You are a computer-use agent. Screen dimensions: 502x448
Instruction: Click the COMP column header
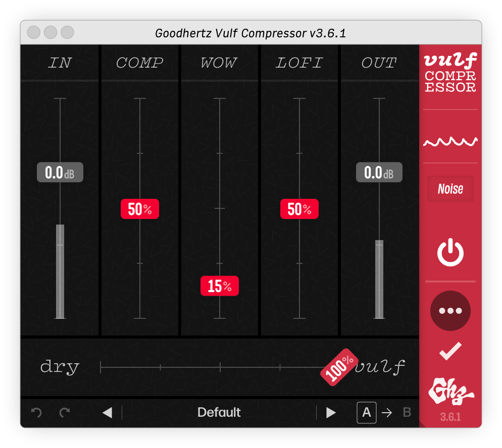tap(139, 63)
